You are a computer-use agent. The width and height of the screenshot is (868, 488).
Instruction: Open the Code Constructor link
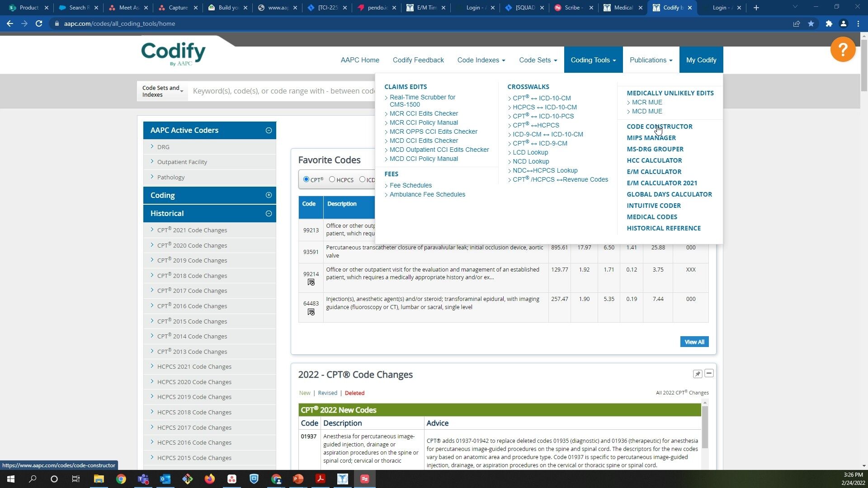coord(659,127)
